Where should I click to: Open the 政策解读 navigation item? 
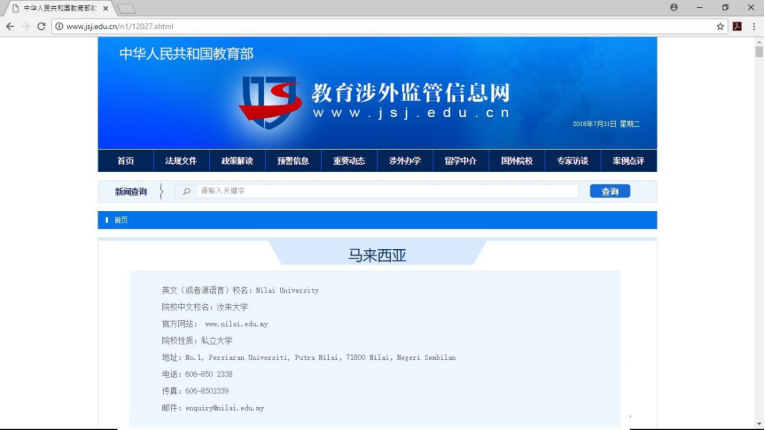tap(237, 161)
